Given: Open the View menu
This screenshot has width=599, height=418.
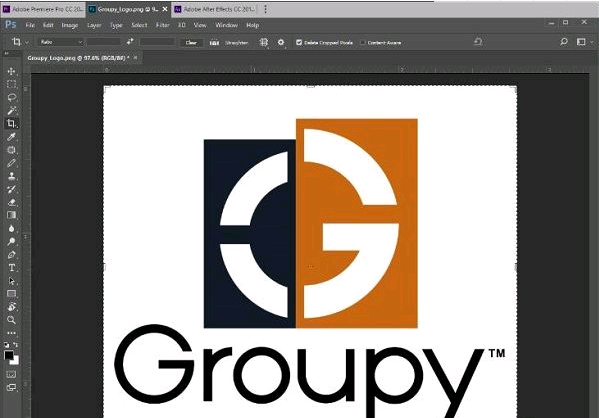Looking at the screenshot, I should click(x=200, y=25).
